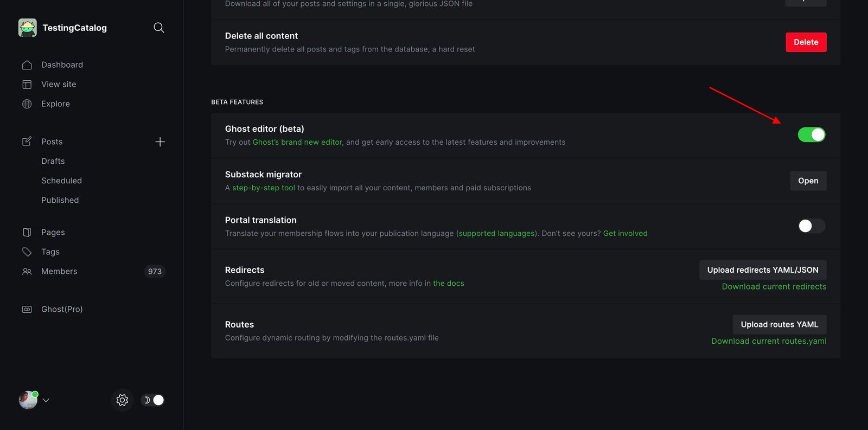The width and height of the screenshot is (868, 430).
Task: Disable the Ghost editor (beta) toggle
Action: 811,134
